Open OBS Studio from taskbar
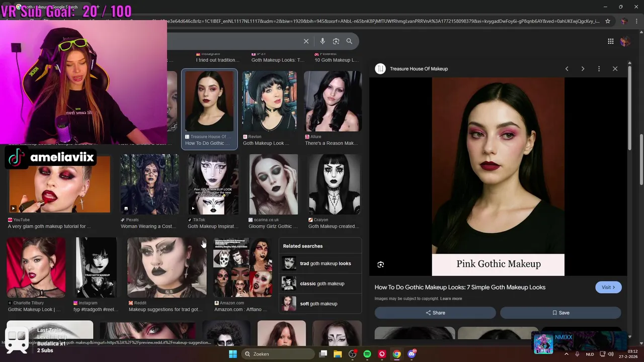The width and height of the screenshot is (644, 362). (352, 354)
